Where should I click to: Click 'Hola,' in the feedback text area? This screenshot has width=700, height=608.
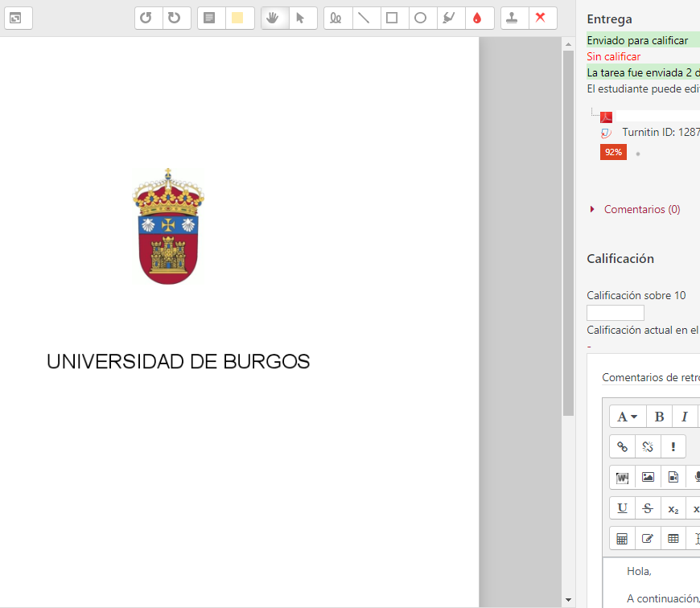[x=639, y=572]
